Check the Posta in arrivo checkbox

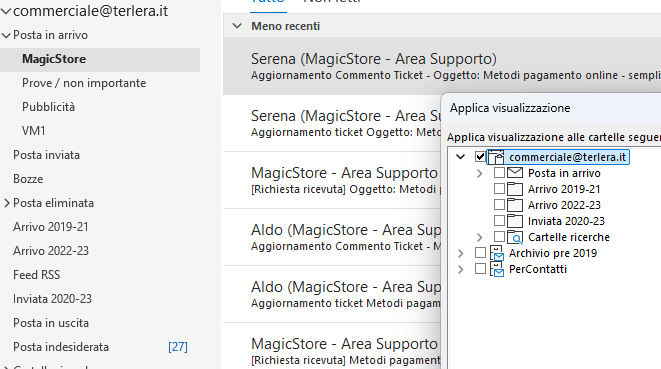[499, 172]
